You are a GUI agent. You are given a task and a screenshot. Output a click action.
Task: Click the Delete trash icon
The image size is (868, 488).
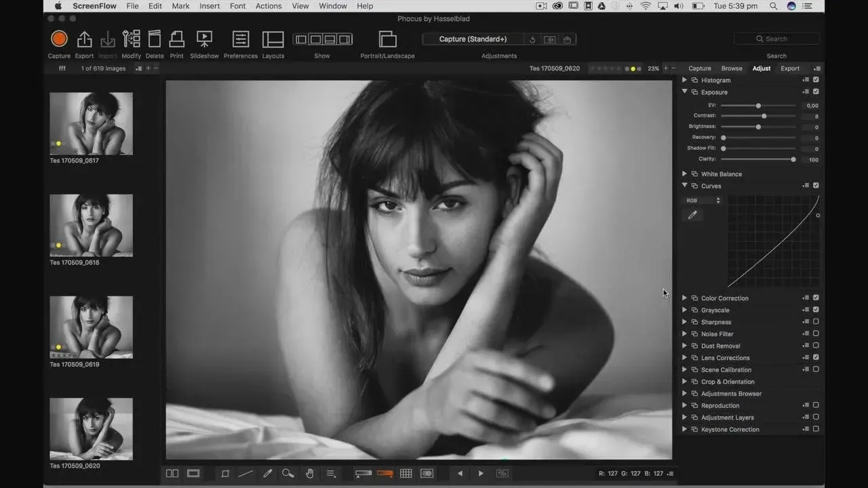click(155, 39)
